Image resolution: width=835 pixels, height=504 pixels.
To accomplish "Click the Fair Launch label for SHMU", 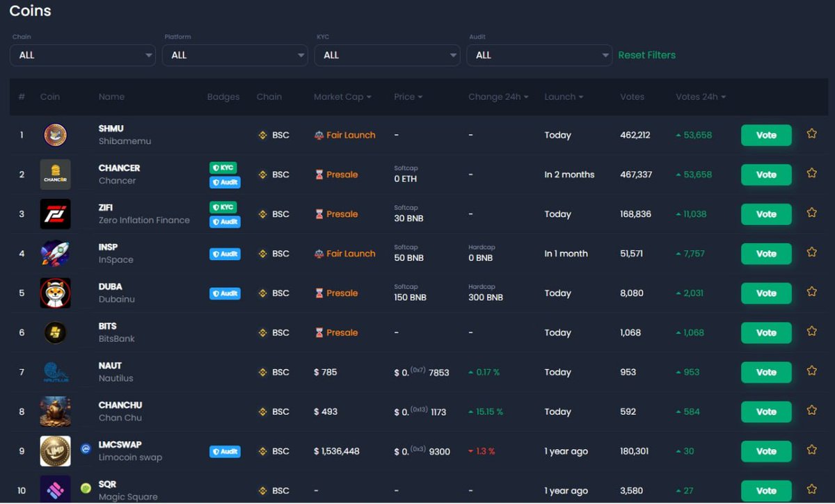I will click(x=344, y=135).
